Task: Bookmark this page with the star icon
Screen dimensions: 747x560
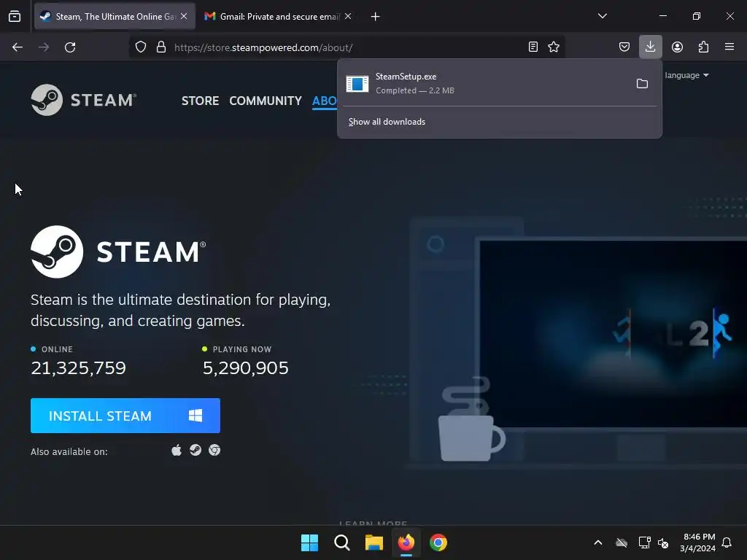Action: pos(554,47)
